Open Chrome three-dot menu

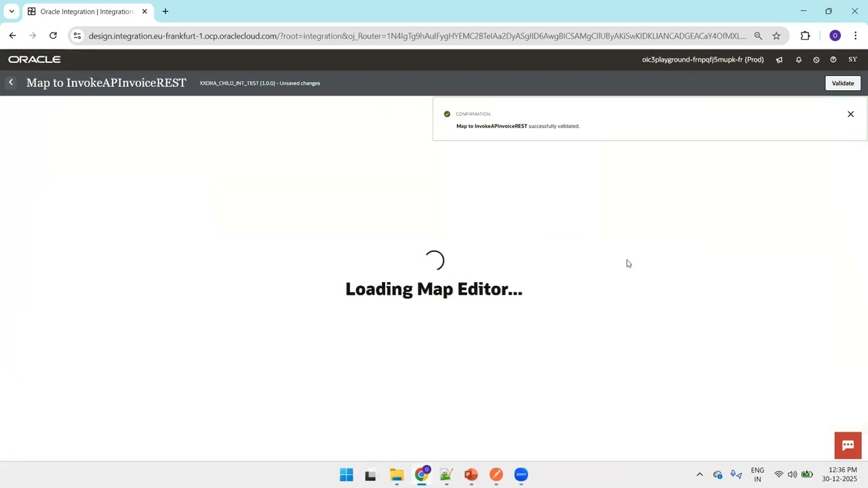coord(855,36)
